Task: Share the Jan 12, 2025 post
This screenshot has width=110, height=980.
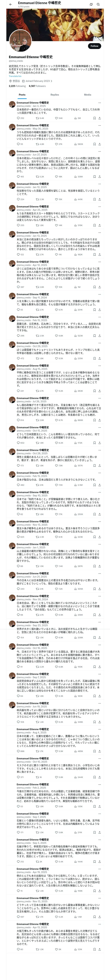Action: coord(99,199)
